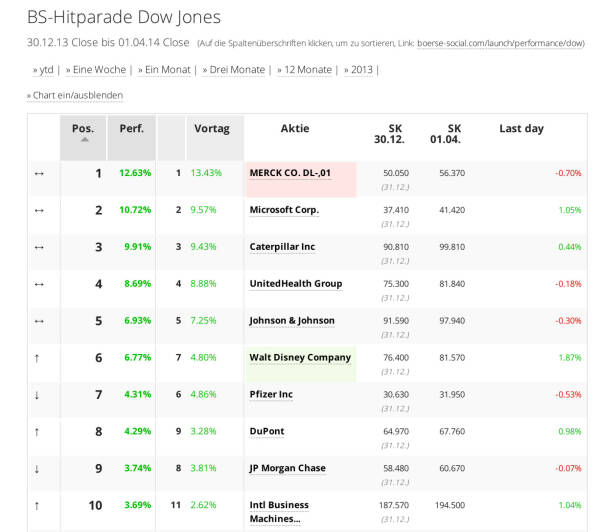Screen dimensions: 600x532
Task: Select the ytd time range
Action: point(44,69)
